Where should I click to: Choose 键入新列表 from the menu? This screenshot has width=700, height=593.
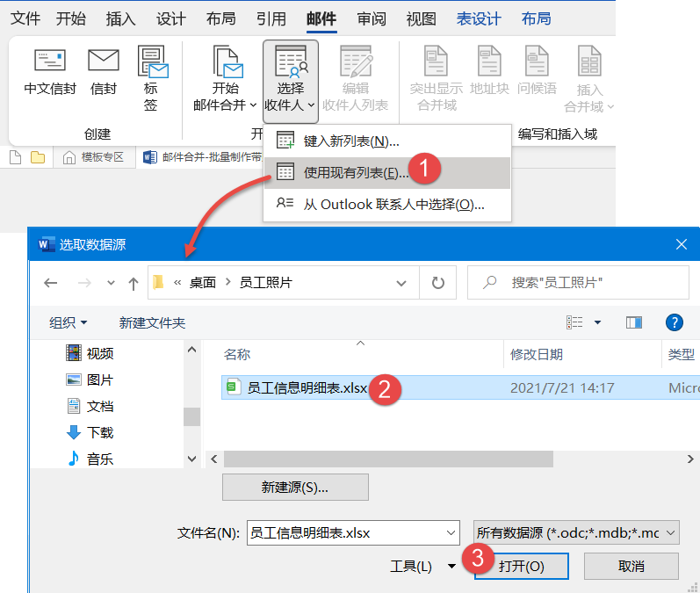(x=351, y=141)
